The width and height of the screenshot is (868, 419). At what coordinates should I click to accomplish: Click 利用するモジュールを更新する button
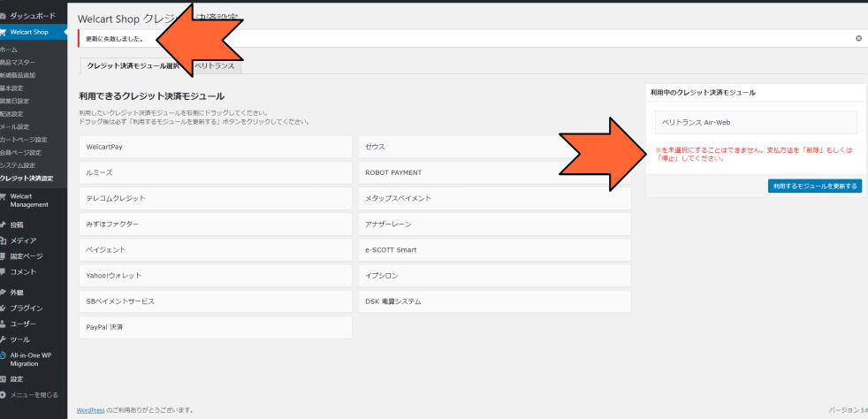coord(815,186)
